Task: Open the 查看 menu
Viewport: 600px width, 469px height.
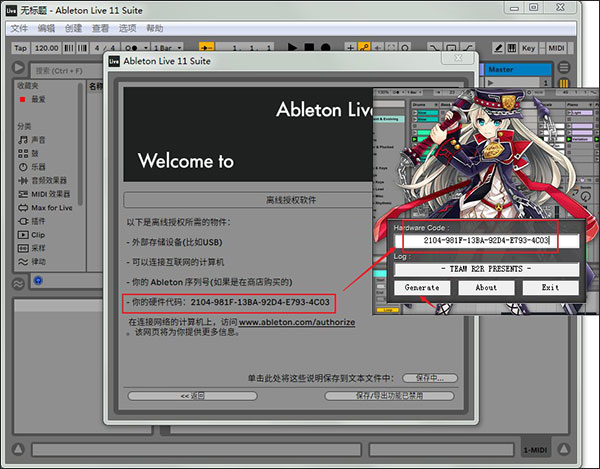Action: (100, 28)
